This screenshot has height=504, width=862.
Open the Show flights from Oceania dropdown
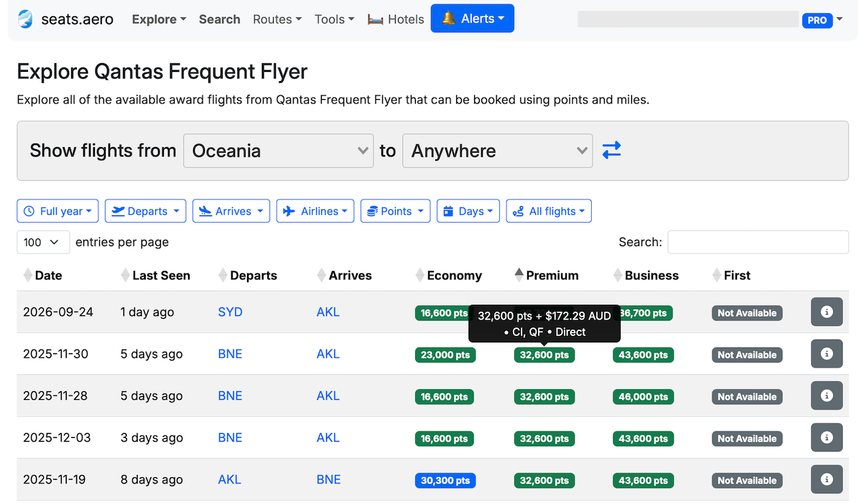(x=278, y=150)
